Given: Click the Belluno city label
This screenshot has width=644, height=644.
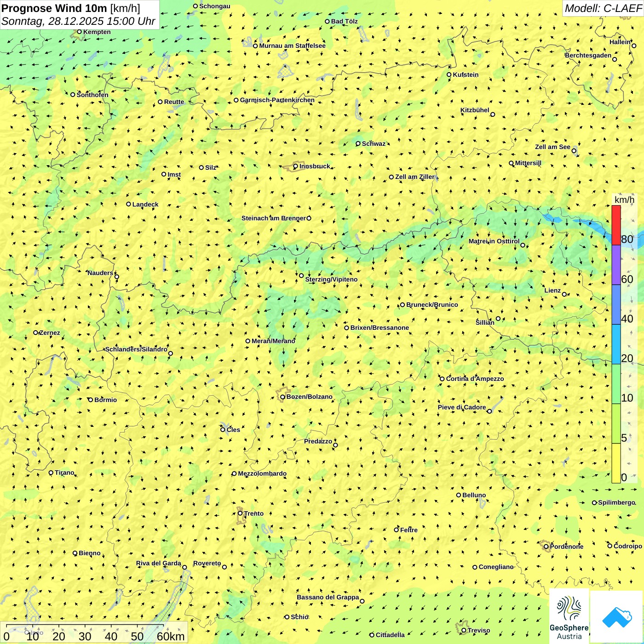Looking at the screenshot, I should (x=474, y=495).
